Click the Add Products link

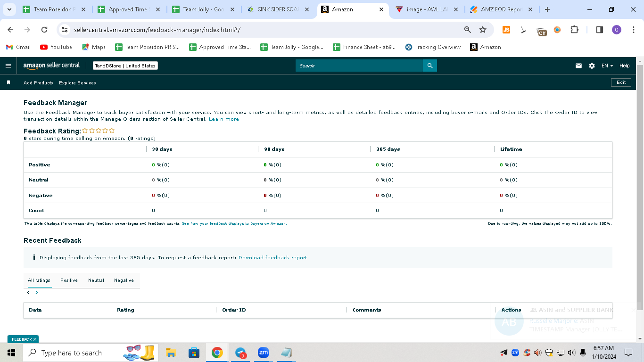38,82
